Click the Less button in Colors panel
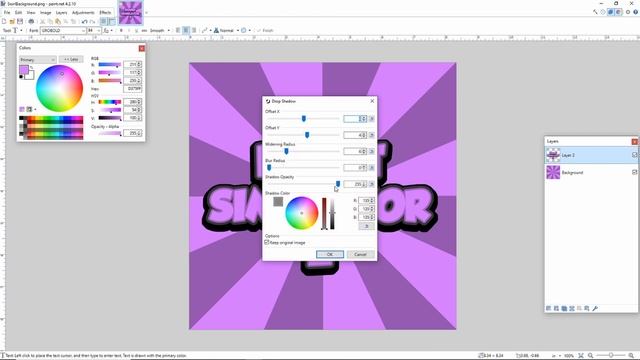This screenshot has width=640, height=360. coord(71,60)
